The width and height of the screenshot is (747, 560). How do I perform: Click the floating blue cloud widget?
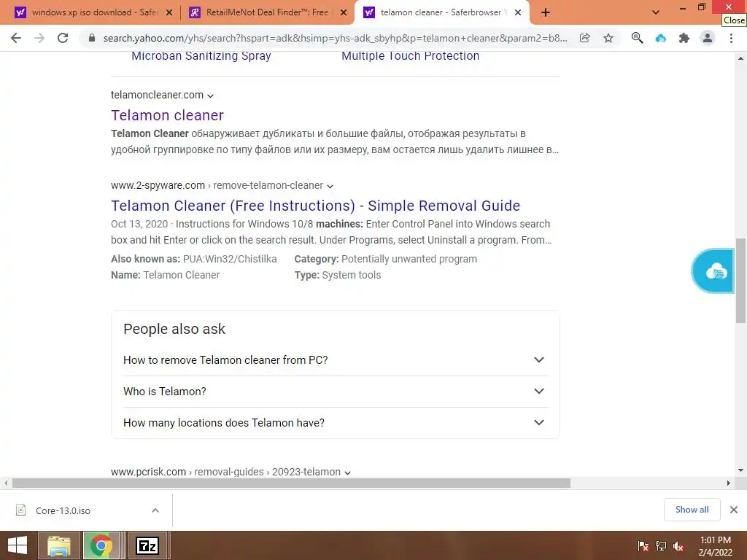tap(713, 271)
